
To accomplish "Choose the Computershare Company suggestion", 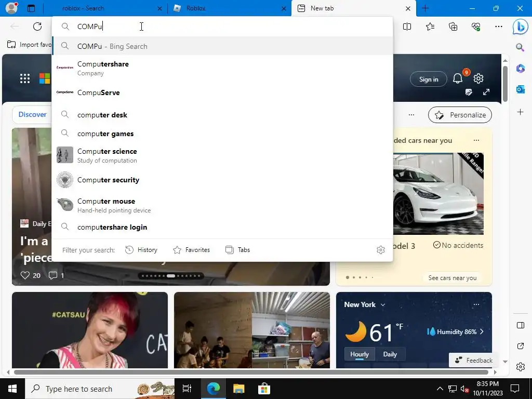I will 222,68.
